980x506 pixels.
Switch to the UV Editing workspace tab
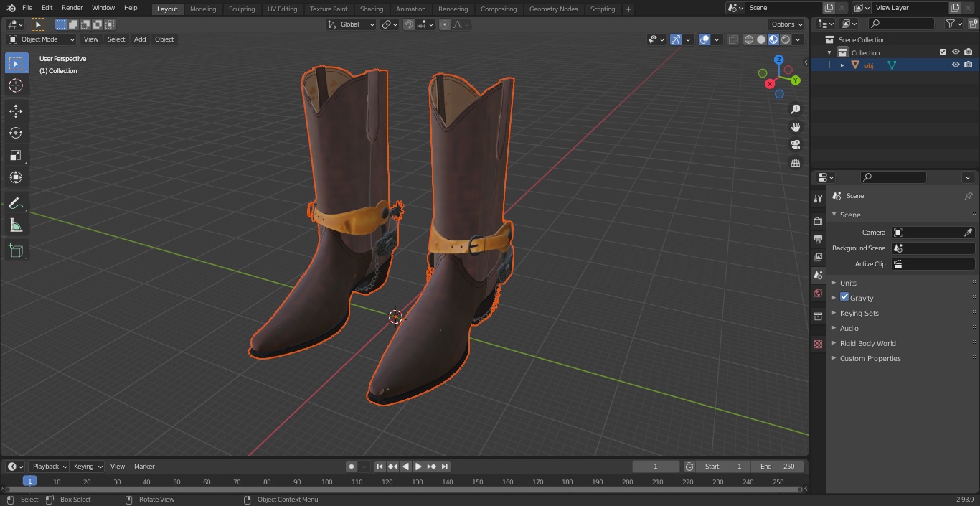282,9
